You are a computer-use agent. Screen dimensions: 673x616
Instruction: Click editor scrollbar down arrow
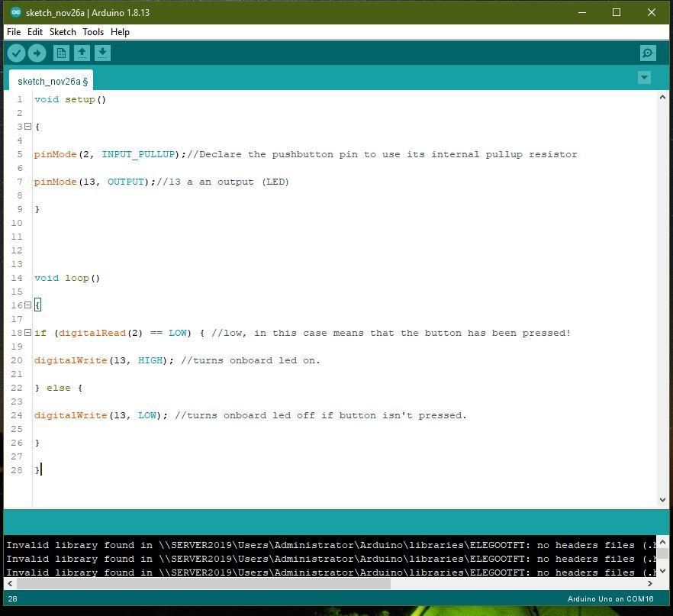662,500
